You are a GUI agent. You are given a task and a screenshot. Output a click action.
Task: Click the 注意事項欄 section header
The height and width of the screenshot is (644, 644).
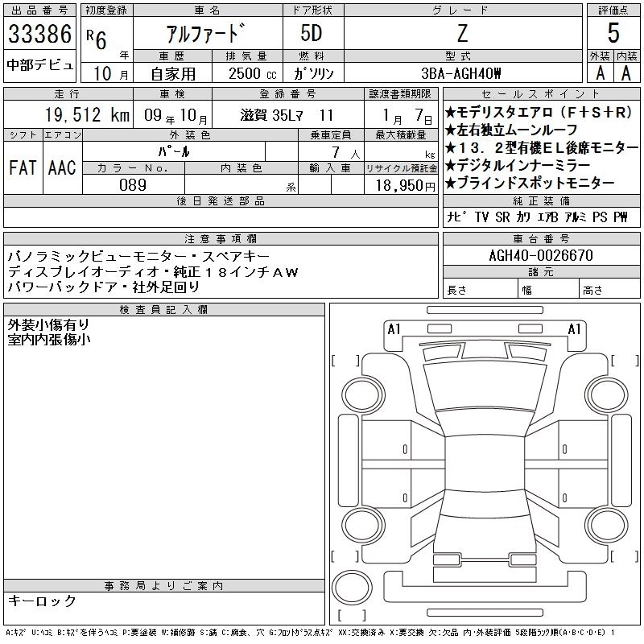tap(221, 238)
